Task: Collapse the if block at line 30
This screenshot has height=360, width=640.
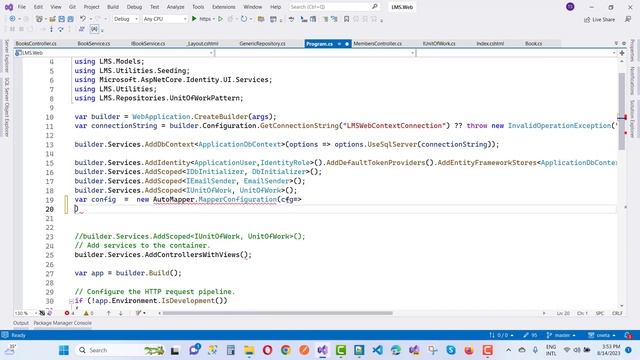Action: point(71,301)
